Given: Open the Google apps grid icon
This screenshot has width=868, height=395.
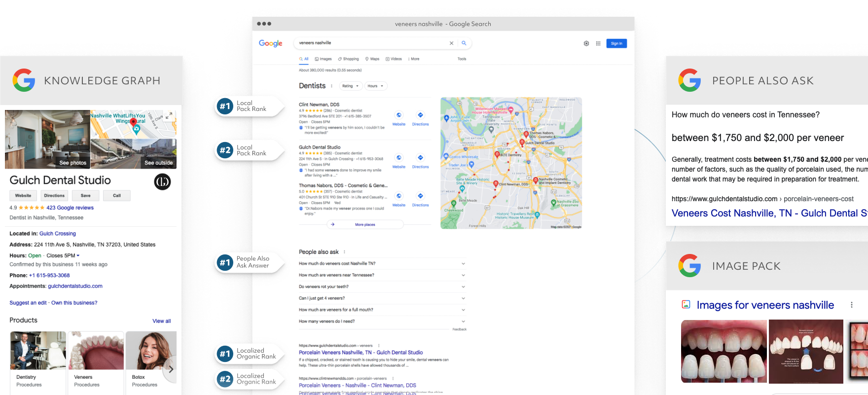Looking at the screenshot, I should tap(598, 43).
